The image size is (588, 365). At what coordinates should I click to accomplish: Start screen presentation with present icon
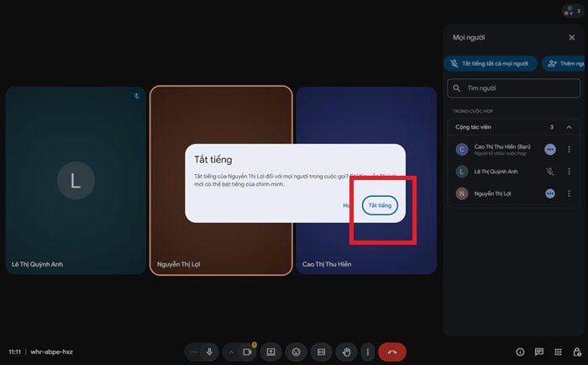pyautogui.click(x=270, y=352)
